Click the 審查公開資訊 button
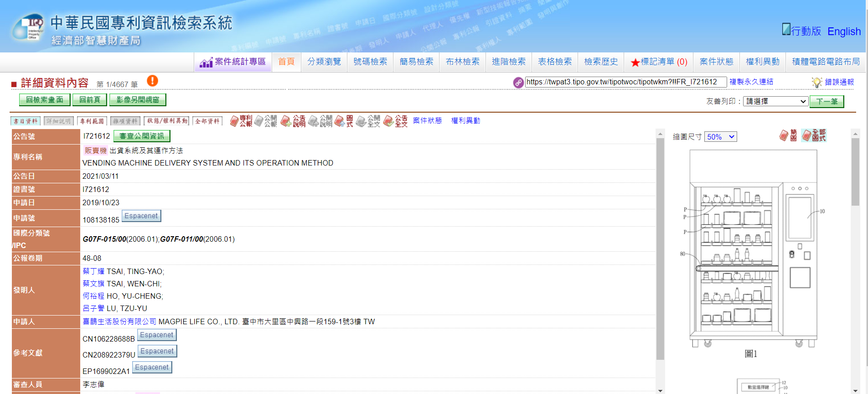 point(141,136)
